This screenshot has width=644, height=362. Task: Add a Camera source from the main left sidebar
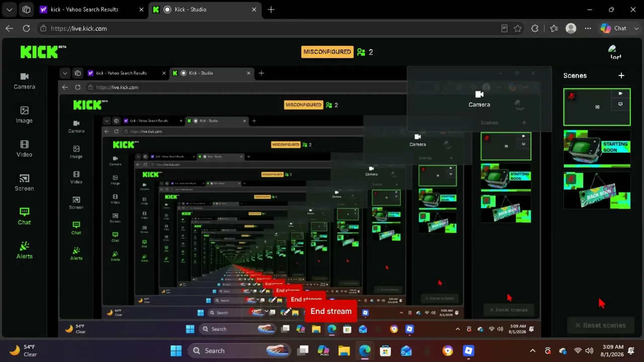coord(24,80)
